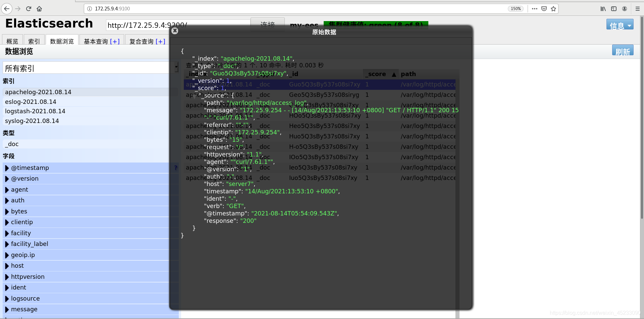The width and height of the screenshot is (644, 319).
Task: Reset the 150% zoom level
Action: coord(516,9)
